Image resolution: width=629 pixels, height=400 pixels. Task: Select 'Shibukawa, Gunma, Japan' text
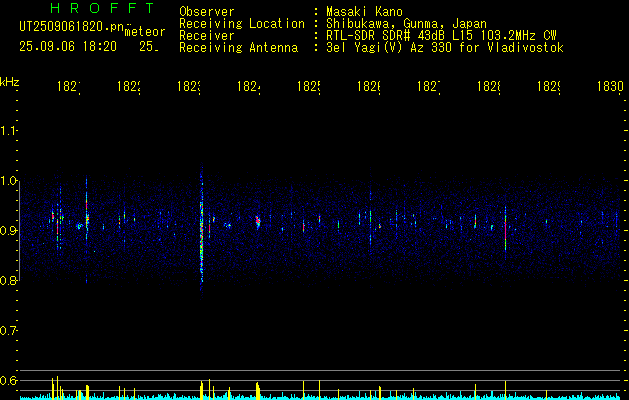(x=406, y=24)
